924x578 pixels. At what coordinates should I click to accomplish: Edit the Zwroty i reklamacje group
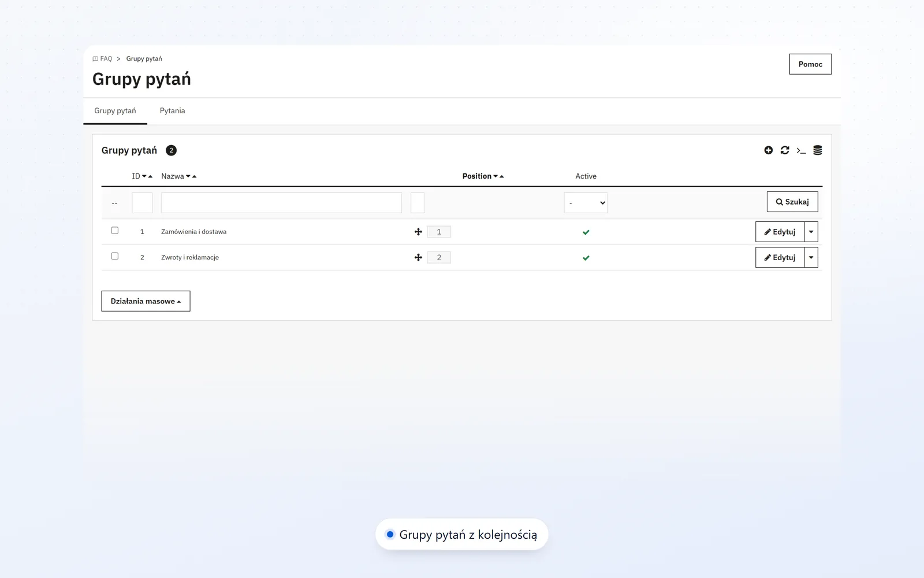(780, 257)
